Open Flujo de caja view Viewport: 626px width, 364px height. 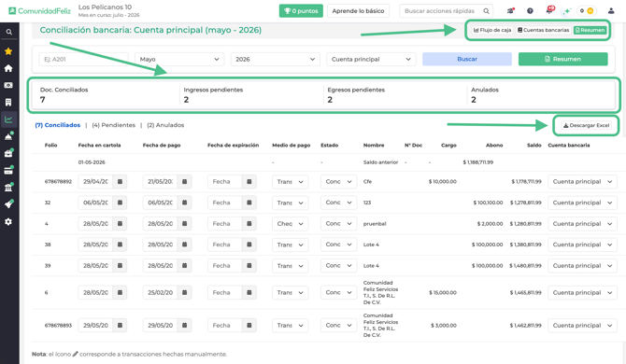tap(491, 30)
